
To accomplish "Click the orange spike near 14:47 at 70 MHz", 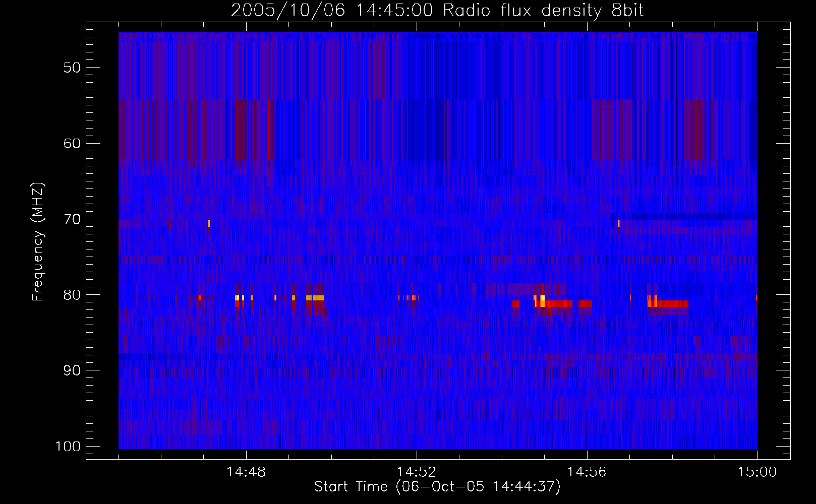I will 208,224.
